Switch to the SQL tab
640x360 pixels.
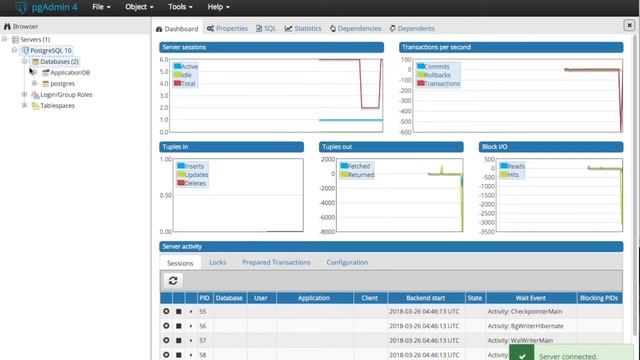point(266,28)
